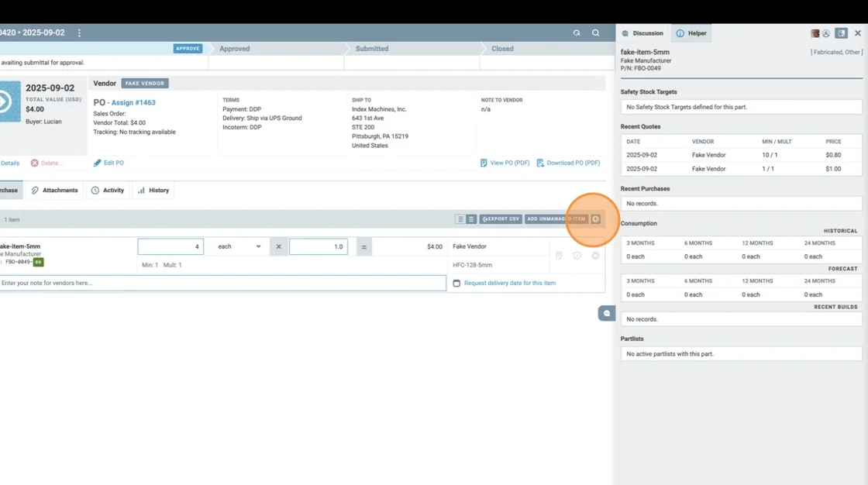Open the 'each' unit dropdown
The width and height of the screenshot is (868, 485).
coord(239,246)
